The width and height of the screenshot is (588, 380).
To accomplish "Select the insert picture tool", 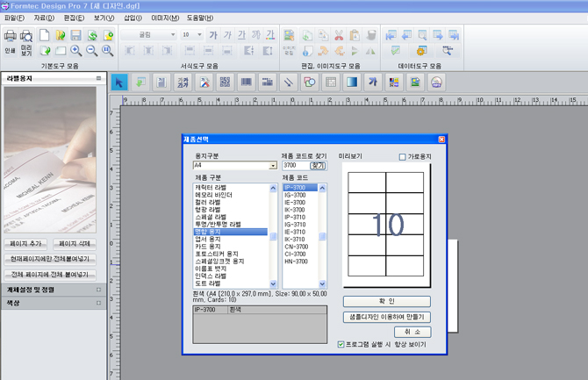I will (x=415, y=82).
